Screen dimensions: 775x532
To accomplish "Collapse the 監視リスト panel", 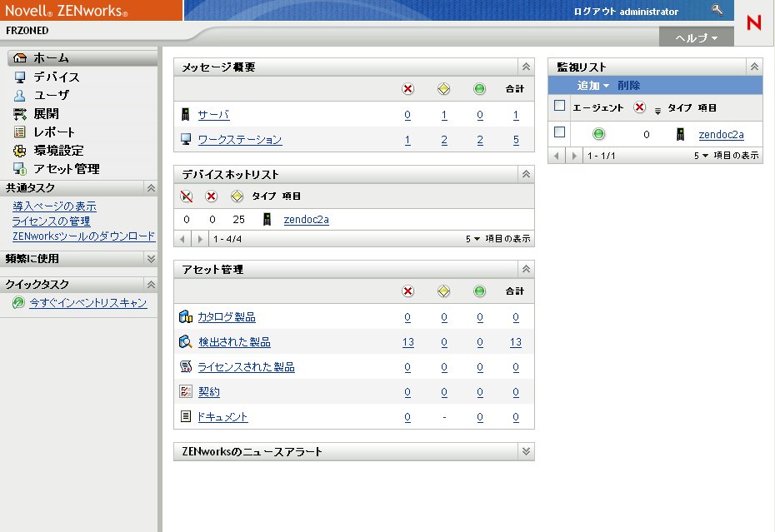I will coord(754,67).
